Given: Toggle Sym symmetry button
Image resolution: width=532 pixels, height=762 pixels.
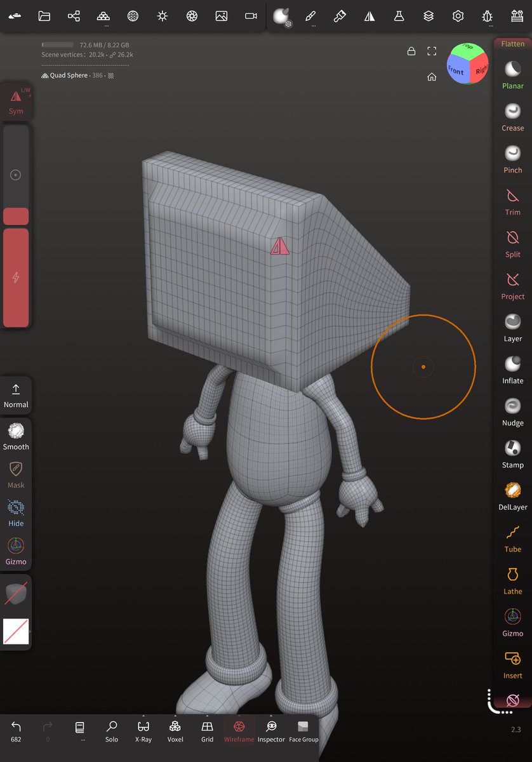Looking at the screenshot, I should tap(16, 102).
